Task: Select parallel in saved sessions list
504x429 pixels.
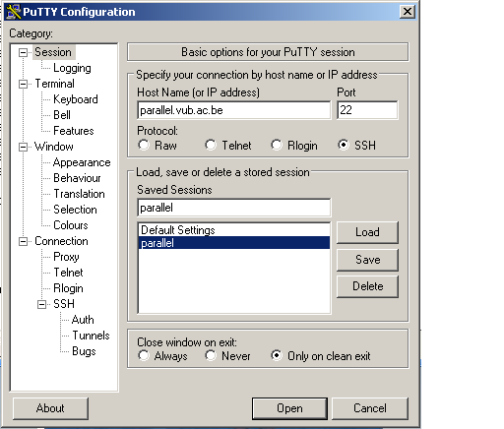Action: 234,243
